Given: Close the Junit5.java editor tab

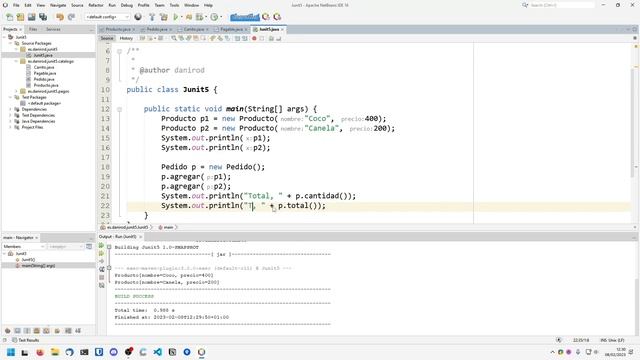Looking at the screenshot, I should [282, 29].
